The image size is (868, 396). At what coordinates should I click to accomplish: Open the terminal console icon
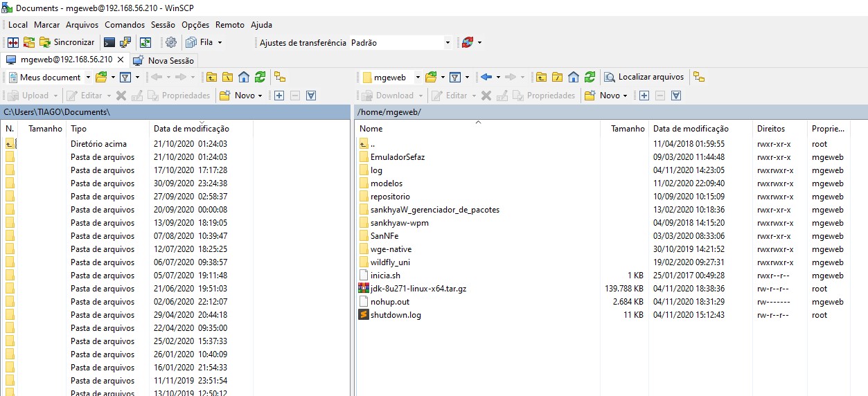(109, 42)
